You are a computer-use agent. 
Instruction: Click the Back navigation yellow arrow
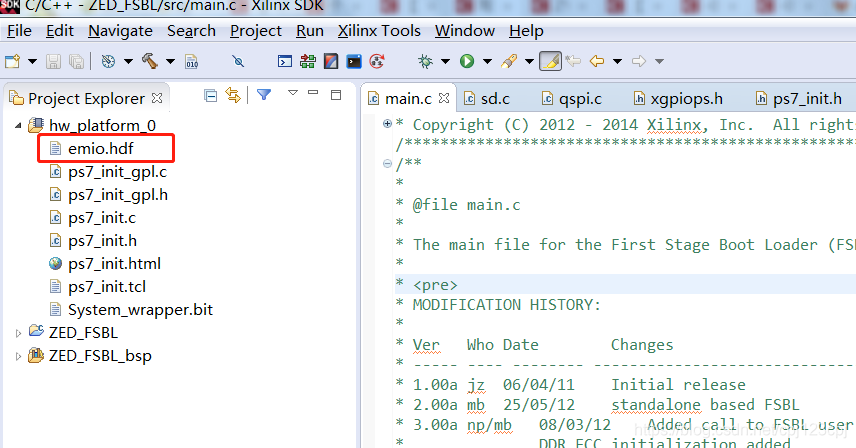[597, 61]
